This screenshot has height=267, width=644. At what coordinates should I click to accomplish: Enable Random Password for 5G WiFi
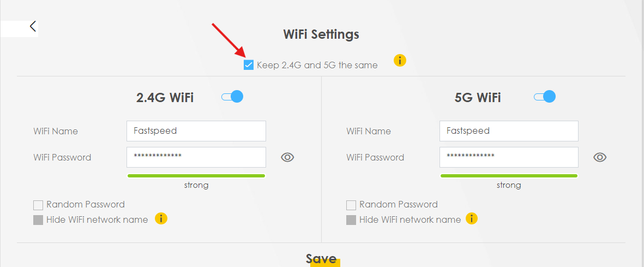[351, 205]
